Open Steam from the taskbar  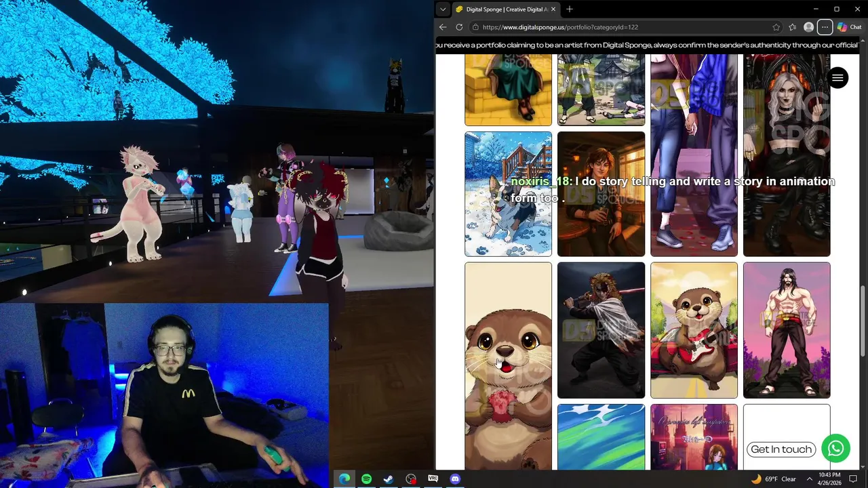(x=389, y=479)
